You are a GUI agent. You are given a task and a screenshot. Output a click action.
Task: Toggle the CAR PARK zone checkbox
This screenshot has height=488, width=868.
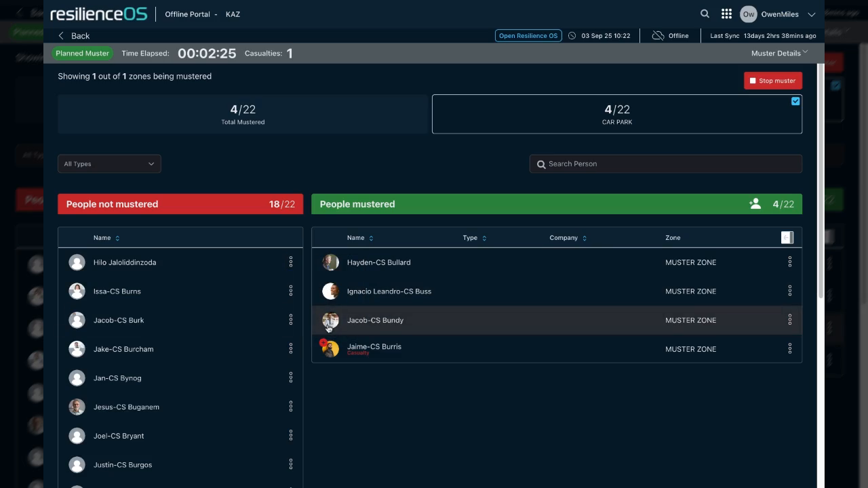click(795, 101)
